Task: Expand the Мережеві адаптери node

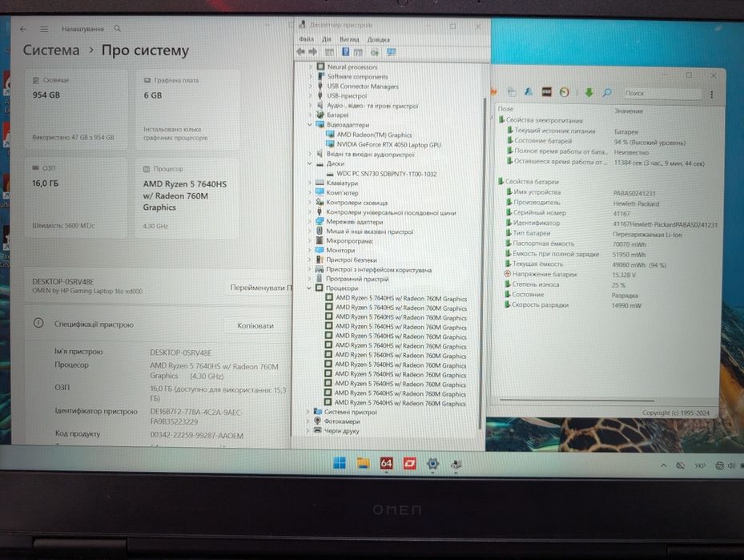Action: click(x=310, y=221)
